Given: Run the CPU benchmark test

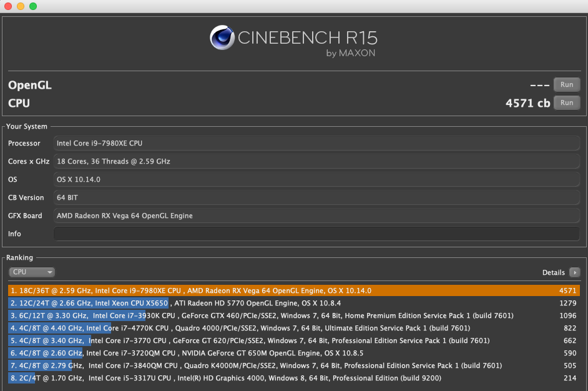Looking at the screenshot, I should (x=567, y=102).
